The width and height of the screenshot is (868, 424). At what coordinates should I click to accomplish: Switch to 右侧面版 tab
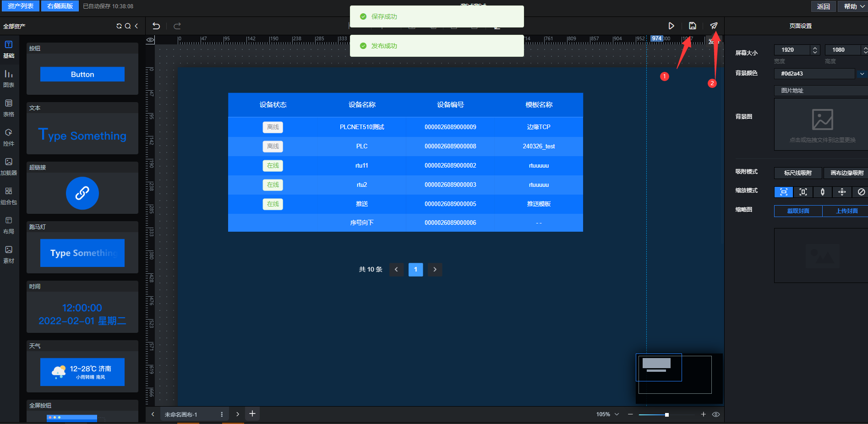coord(60,6)
